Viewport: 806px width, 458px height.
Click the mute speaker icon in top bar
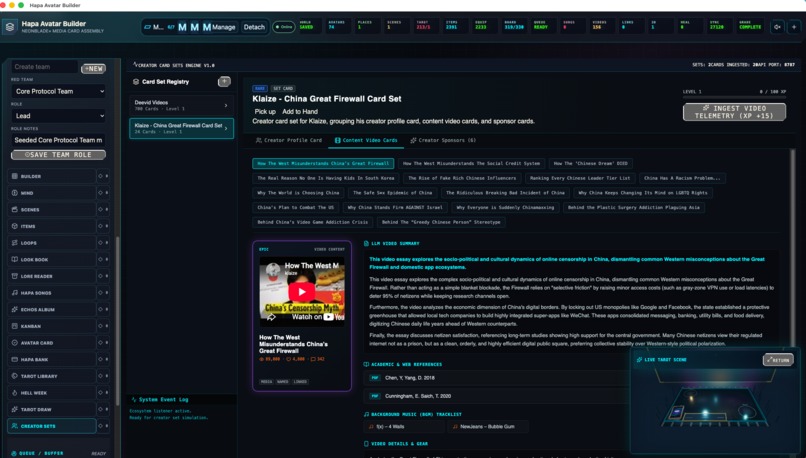tap(778, 27)
